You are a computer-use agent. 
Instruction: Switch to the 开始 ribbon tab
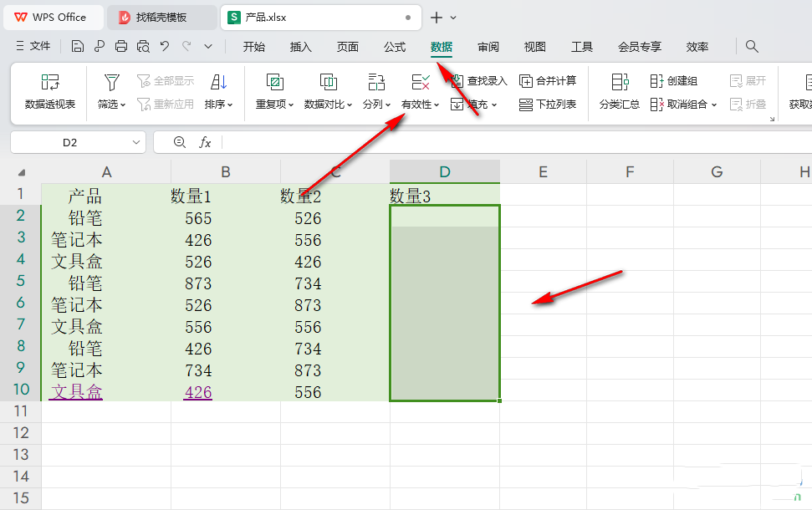253,47
